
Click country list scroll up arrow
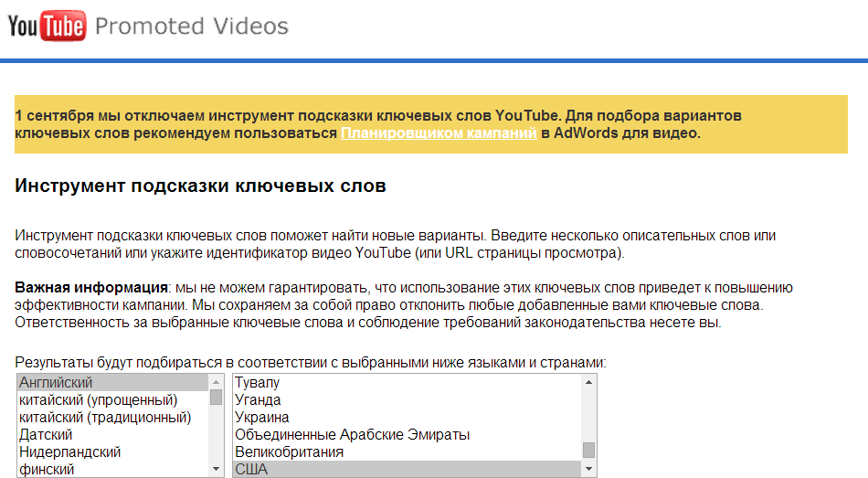[589, 382]
